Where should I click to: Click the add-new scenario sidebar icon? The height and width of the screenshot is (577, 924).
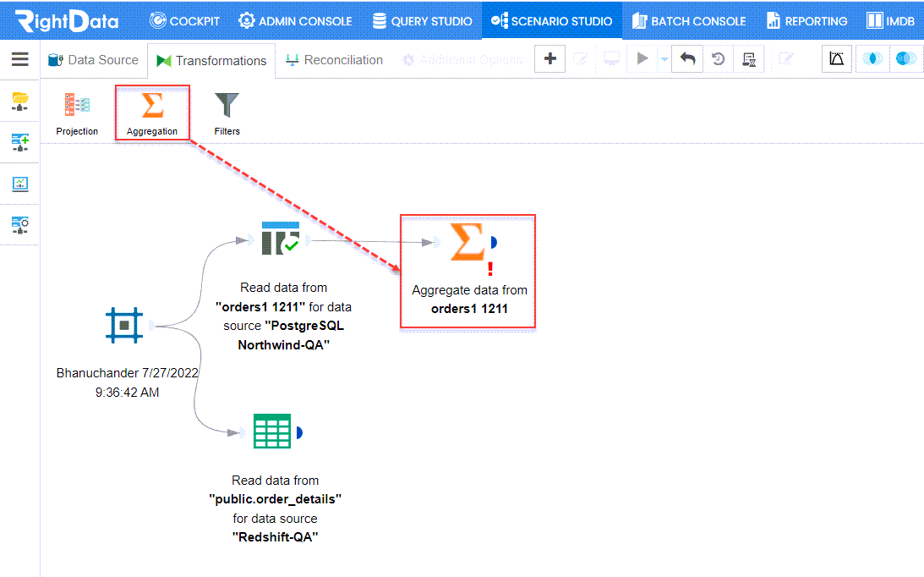click(20, 142)
